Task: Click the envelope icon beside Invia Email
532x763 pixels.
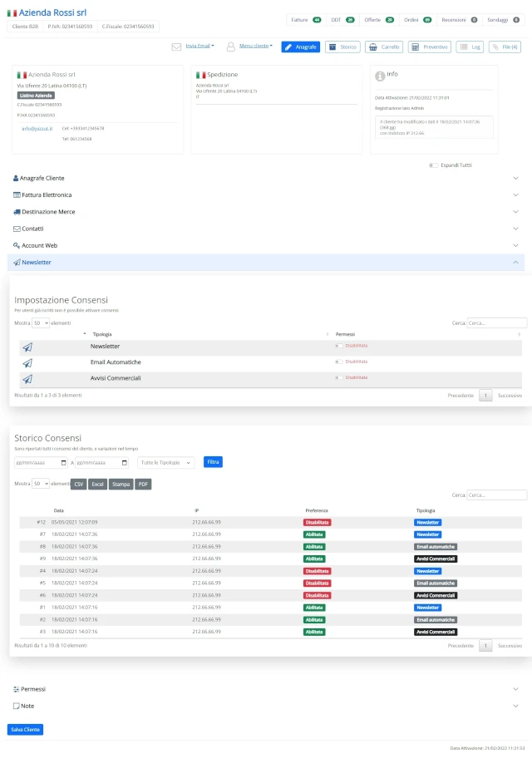Action: [176, 47]
